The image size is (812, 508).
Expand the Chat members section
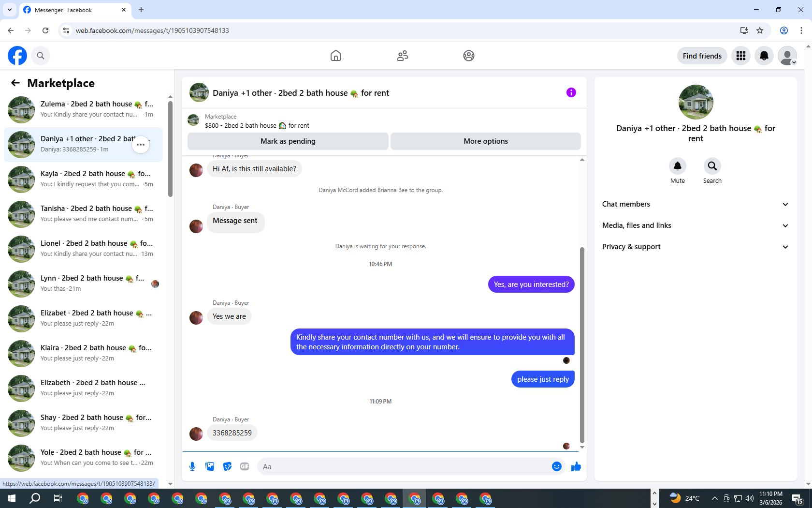click(696, 204)
